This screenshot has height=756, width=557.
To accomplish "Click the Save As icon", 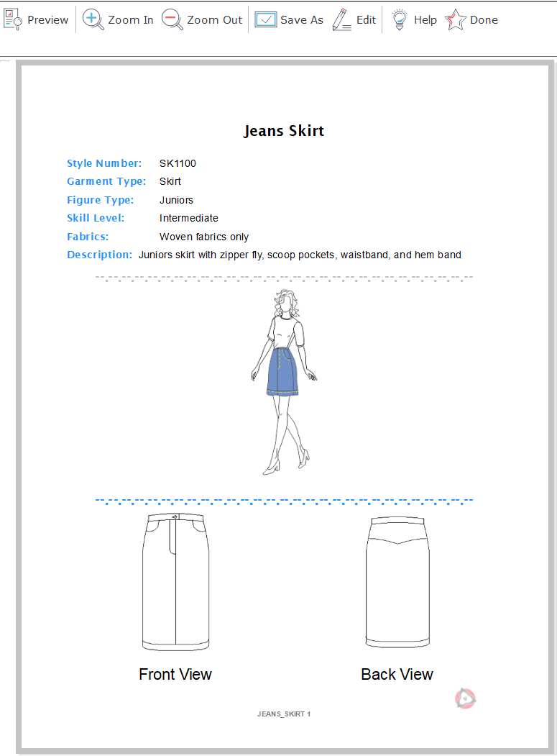I will tap(266, 20).
